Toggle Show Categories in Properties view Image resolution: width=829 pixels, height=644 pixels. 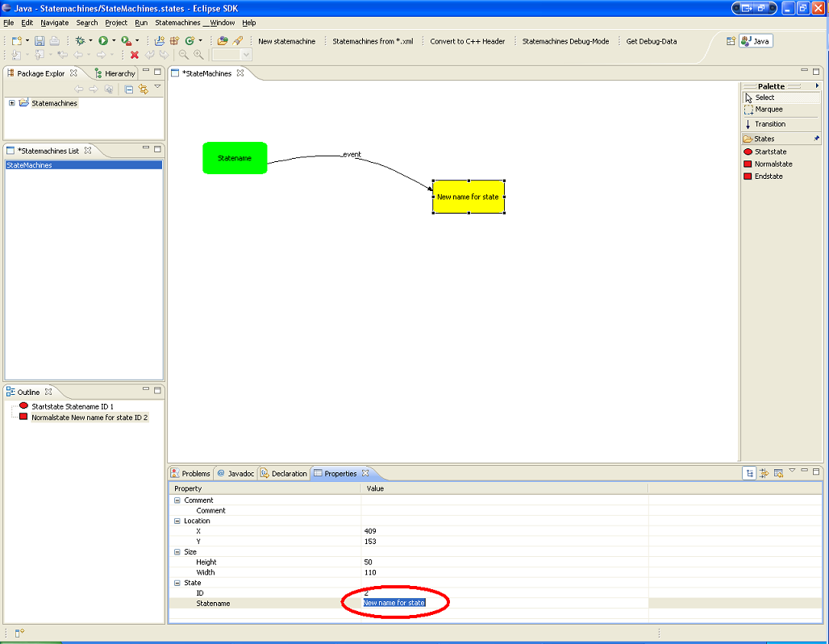click(749, 473)
